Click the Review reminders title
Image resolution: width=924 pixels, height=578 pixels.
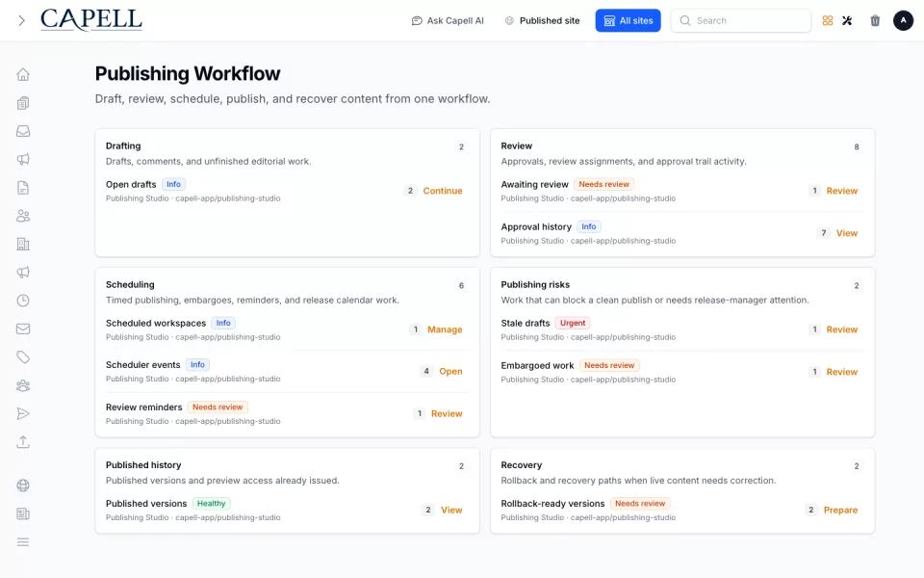click(x=143, y=407)
